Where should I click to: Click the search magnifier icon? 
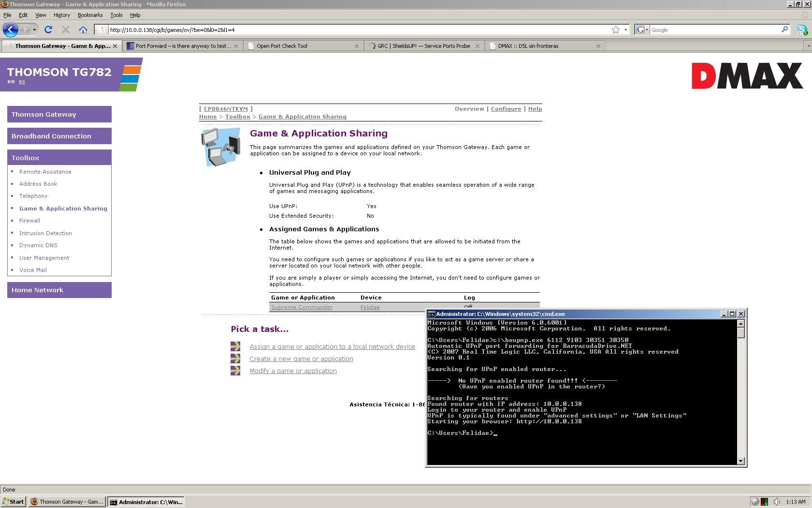tap(784, 30)
